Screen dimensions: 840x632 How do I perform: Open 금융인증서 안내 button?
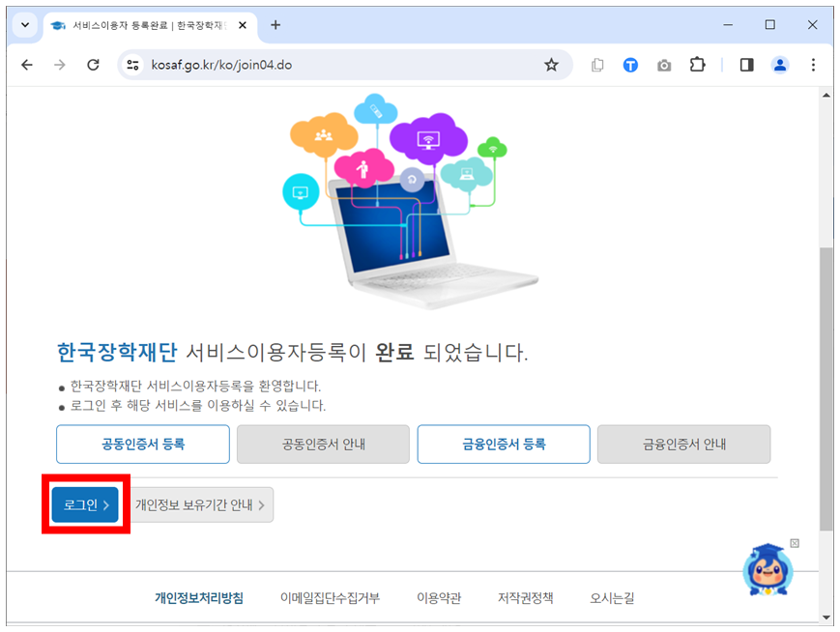click(x=684, y=444)
